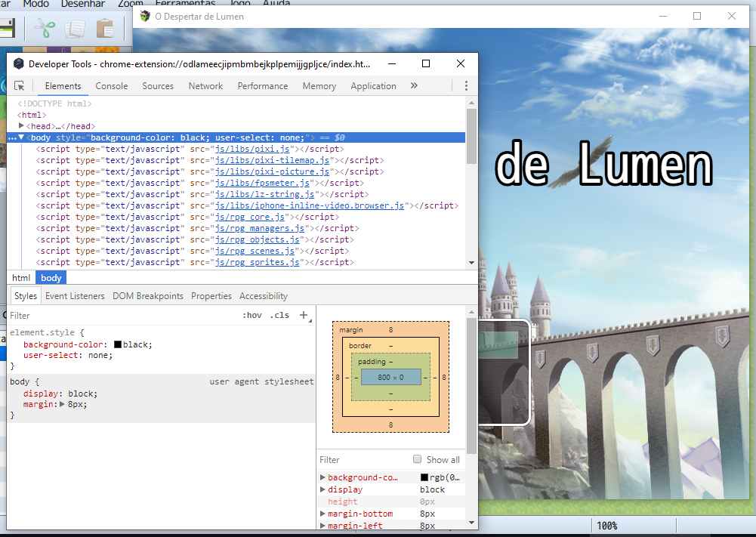The height and width of the screenshot is (537, 756).
Task: Click the O Despertar de Lumen game icon
Action: (143, 16)
